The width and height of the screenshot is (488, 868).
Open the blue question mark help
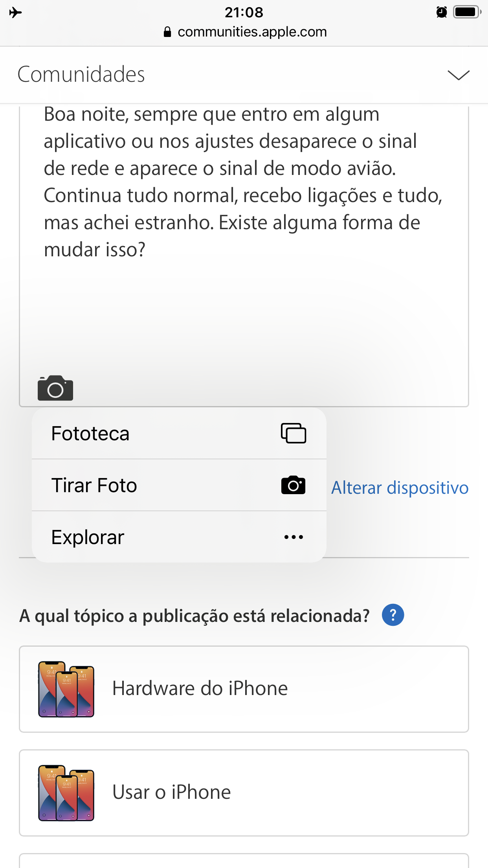(x=393, y=615)
